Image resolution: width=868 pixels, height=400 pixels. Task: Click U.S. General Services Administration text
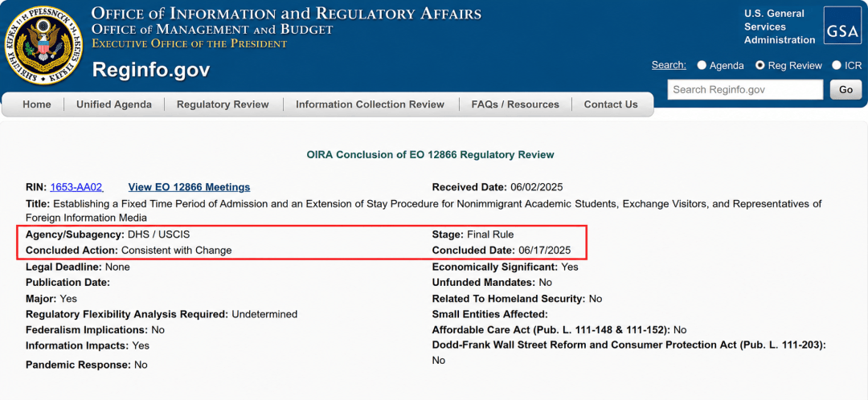tap(780, 27)
